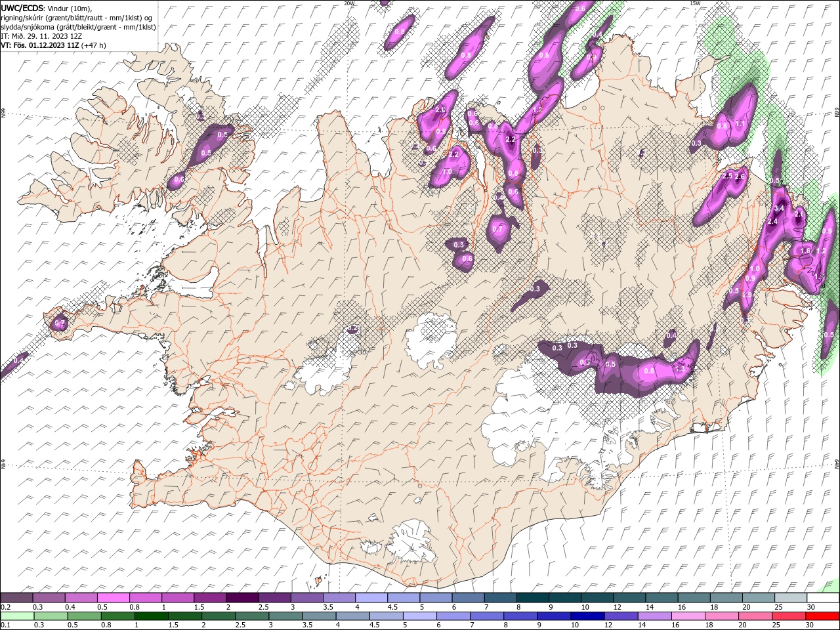Pick upper scale light gray swatch between 25 and 30
This screenshot has width=840, height=630.
791,598
